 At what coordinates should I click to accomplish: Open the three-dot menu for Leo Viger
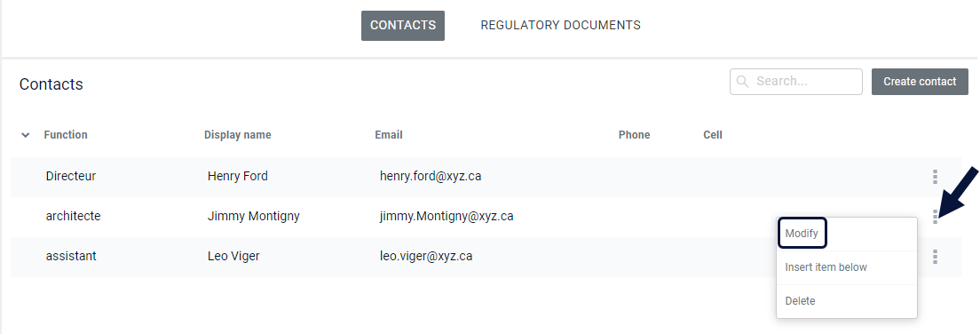(x=935, y=257)
